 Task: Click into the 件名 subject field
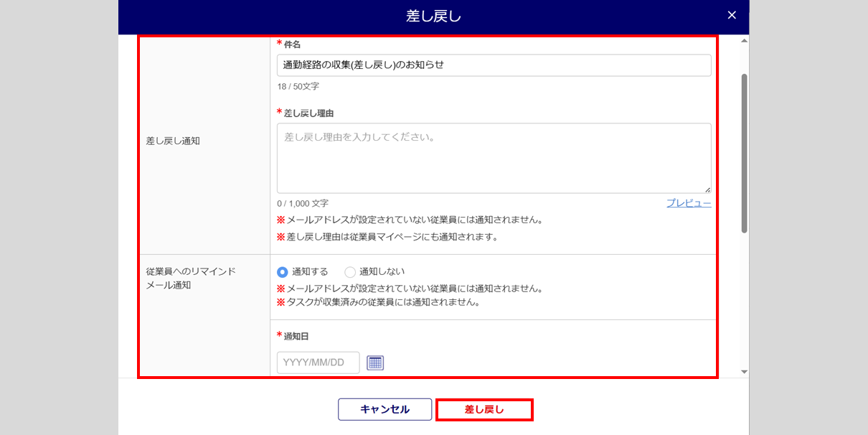point(494,65)
